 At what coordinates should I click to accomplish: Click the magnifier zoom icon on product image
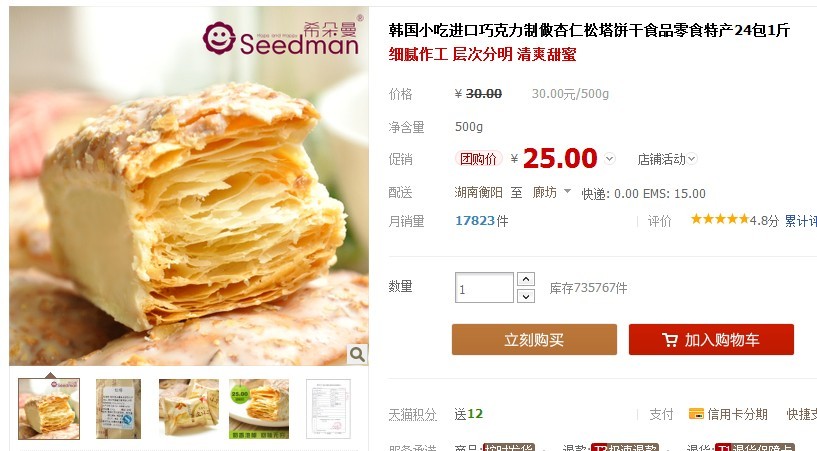tap(357, 354)
